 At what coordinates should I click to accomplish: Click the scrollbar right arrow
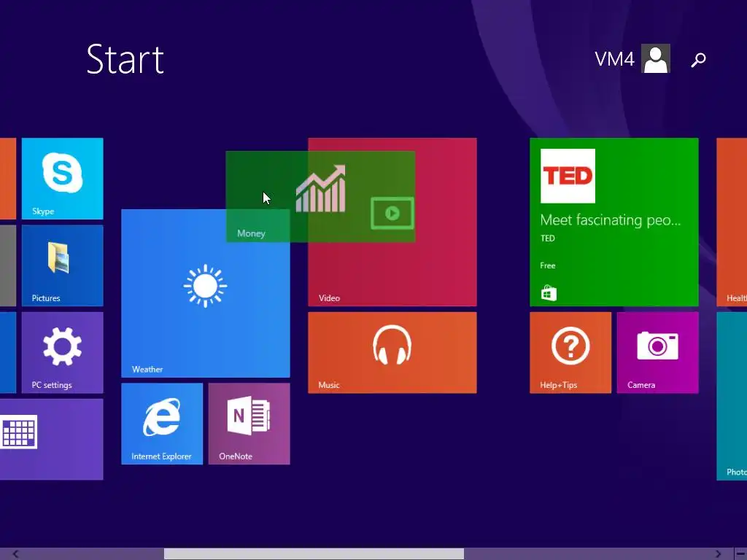(x=719, y=554)
